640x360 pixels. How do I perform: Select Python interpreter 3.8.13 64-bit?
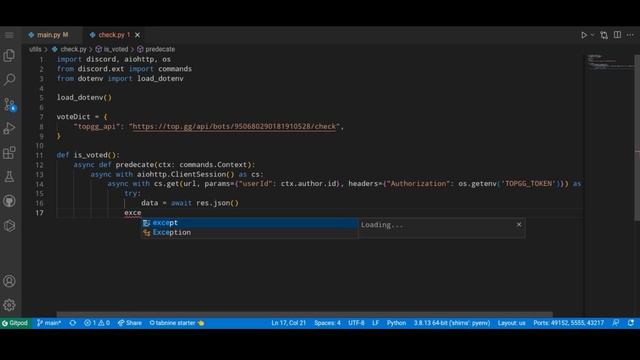pos(452,323)
